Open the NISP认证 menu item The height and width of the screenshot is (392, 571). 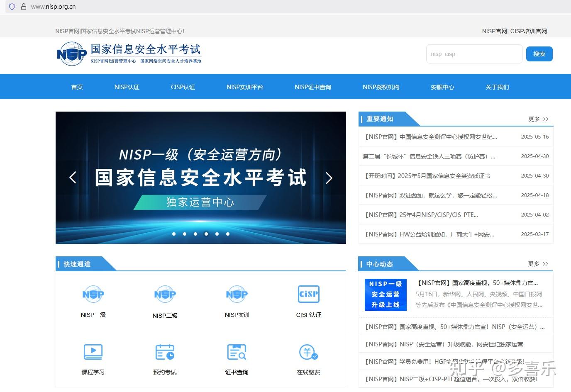[127, 87]
